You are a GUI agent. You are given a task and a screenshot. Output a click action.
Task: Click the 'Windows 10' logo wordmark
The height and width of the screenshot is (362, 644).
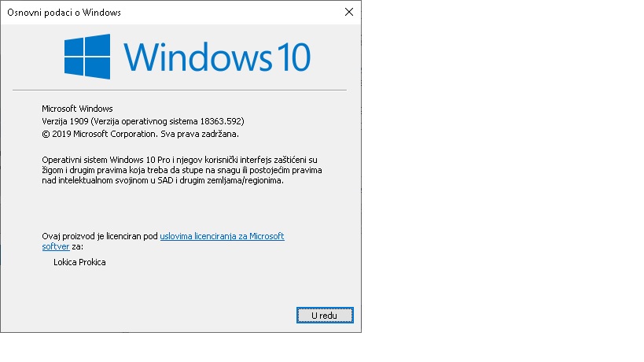click(217, 57)
